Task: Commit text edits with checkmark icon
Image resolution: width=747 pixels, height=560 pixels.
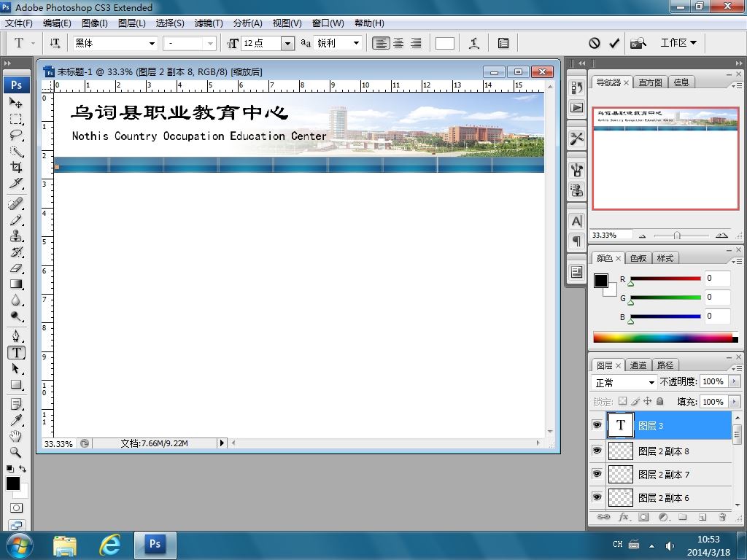Action: [614, 43]
